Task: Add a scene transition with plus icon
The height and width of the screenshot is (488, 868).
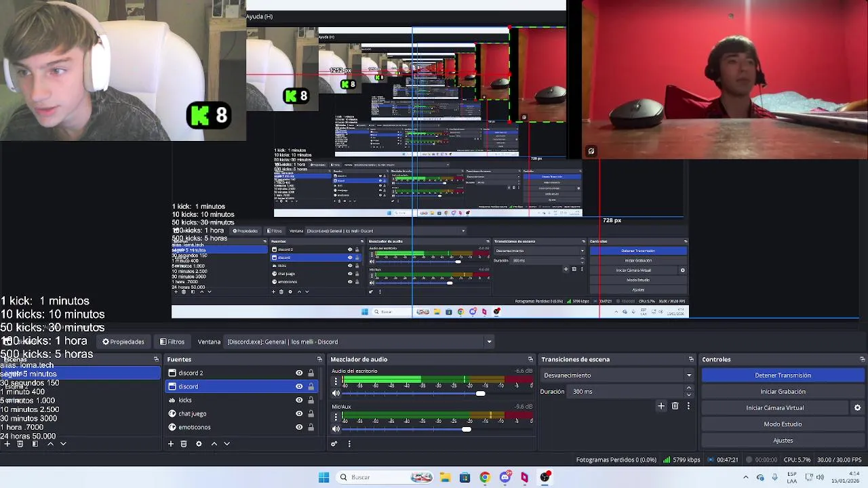Action: pyautogui.click(x=661, y=406)
